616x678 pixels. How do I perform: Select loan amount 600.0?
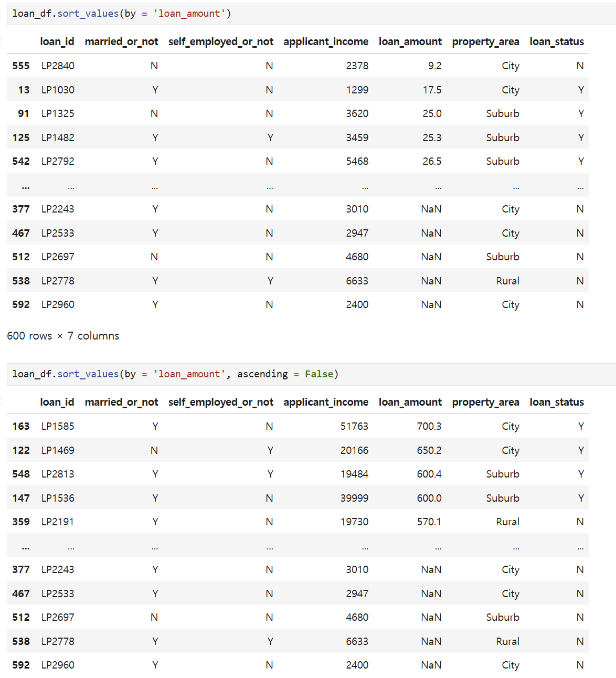pyautogui.click(x=429, y=498)
